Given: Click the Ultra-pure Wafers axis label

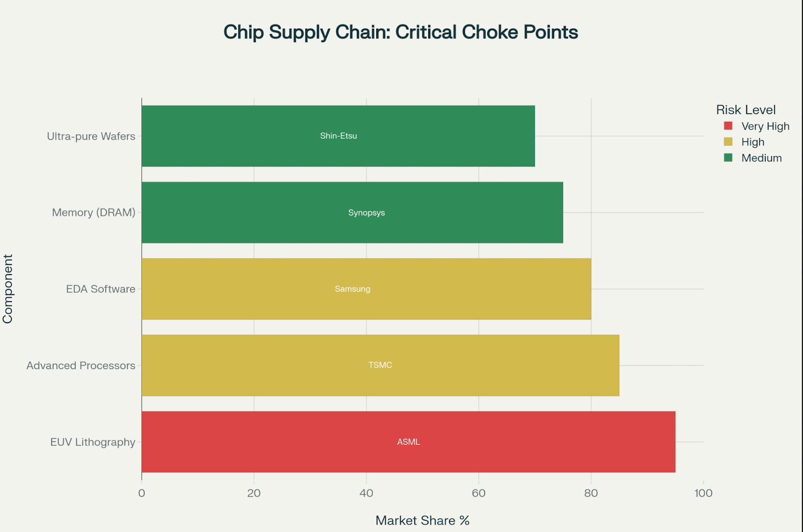Looking at the screenshot, I should click(91, 136).
